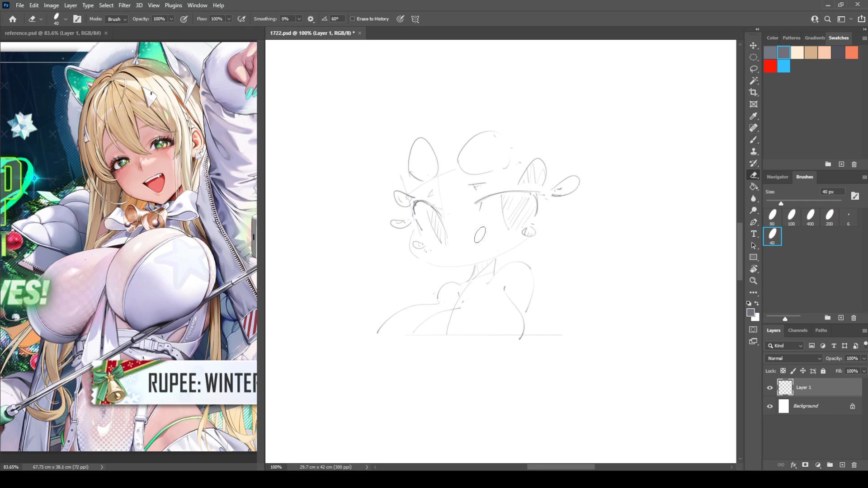Select the Dodge tool
The height and width of the screenshot is (488, 868).
753,210
